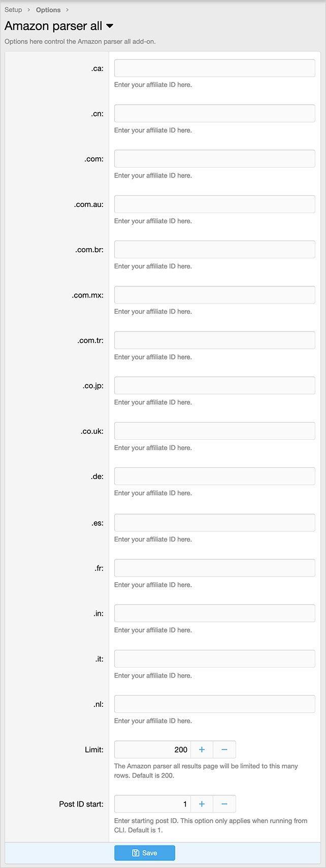Click the .com.br affiliate ID field

click(x=214, y=250)
